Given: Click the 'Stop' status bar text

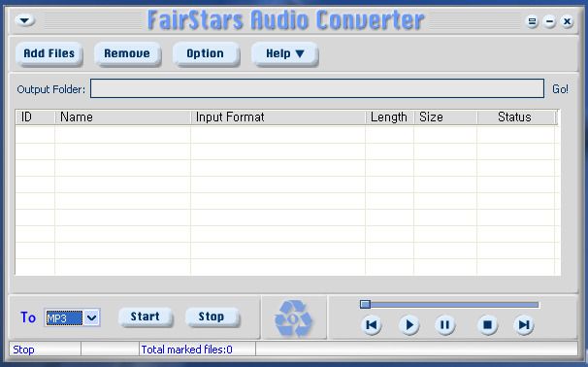Looking at the screenshot, I should click(x=23, y=350).
